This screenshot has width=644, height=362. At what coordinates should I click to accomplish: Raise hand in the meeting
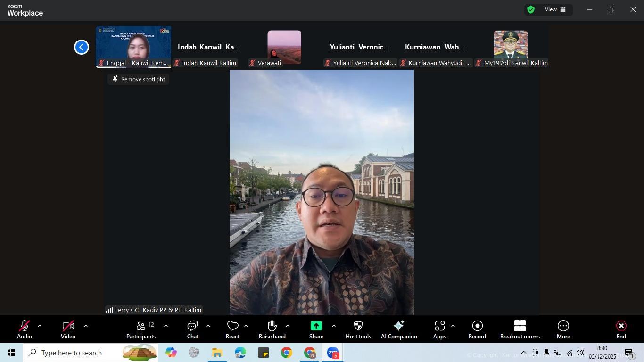point(272,329)
